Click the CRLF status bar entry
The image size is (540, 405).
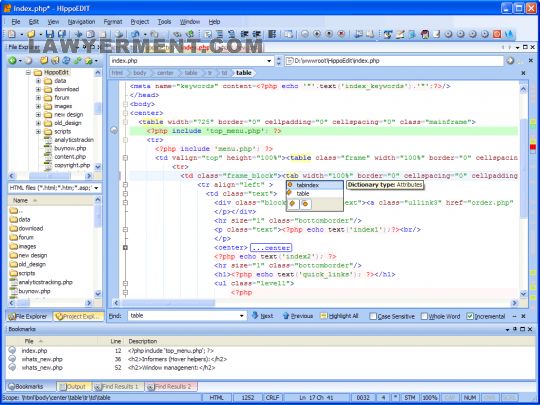[272, 398]
